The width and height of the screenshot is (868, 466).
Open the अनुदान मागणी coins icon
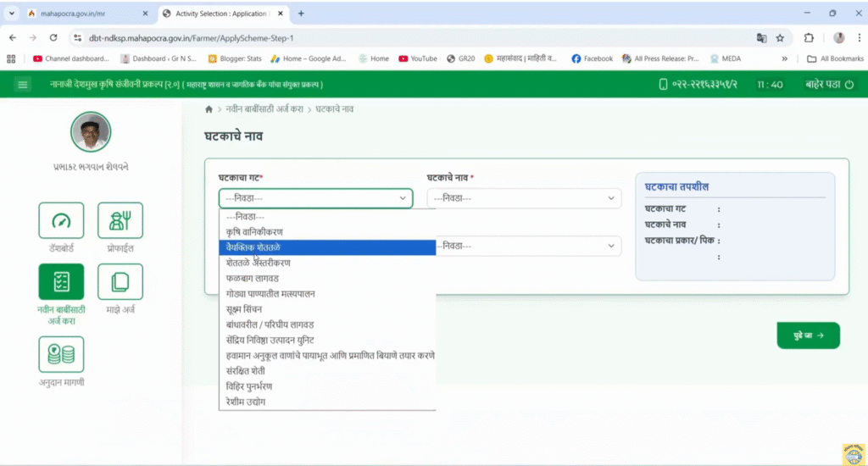pyautogui.click(x=61, y=354)
